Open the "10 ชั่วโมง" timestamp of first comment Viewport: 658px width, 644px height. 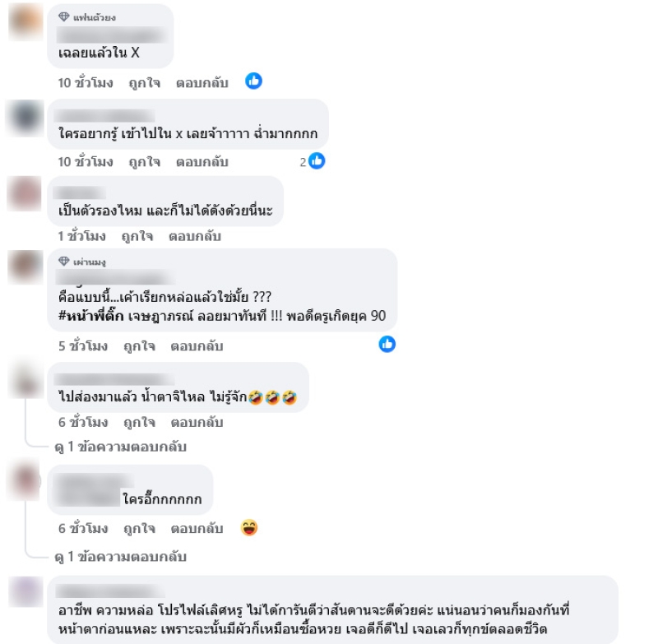86,82
